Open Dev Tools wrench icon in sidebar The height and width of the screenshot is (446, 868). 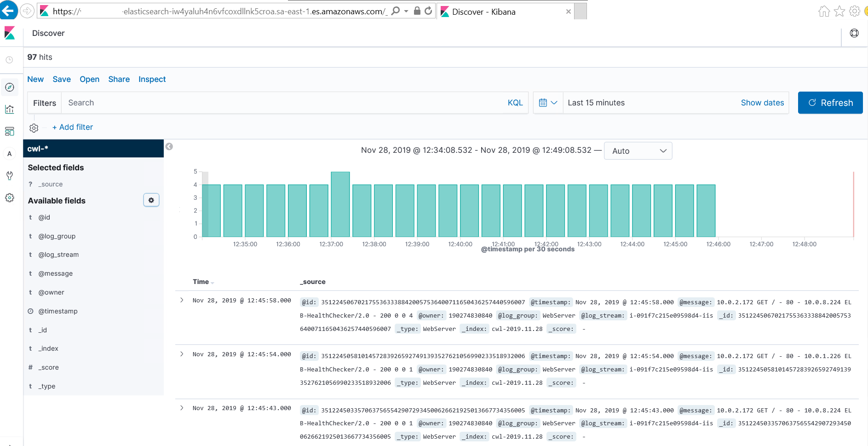[10, 176]
